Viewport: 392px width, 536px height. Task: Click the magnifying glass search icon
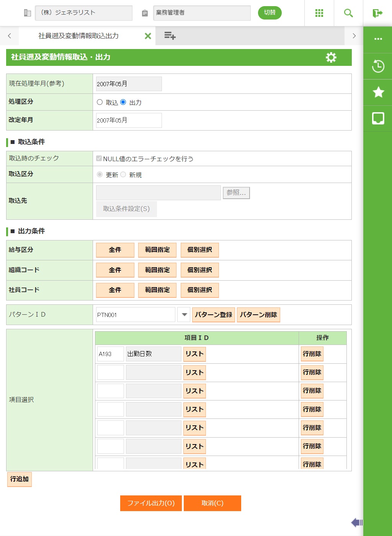(x=348, y=13)
